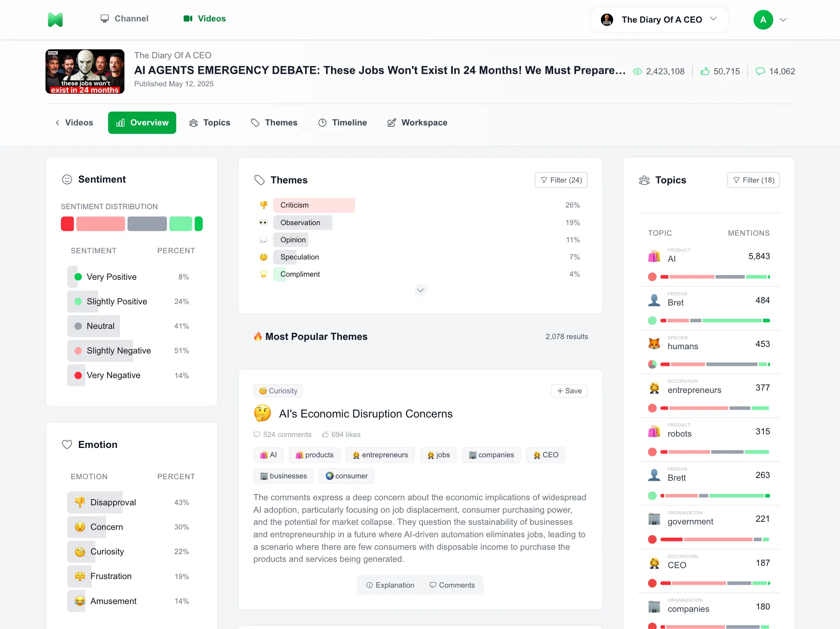The height and width of the screenshot is (629, 840).
Task: Click the Themes Filter (24) button
Action: [x=561, y=180]
